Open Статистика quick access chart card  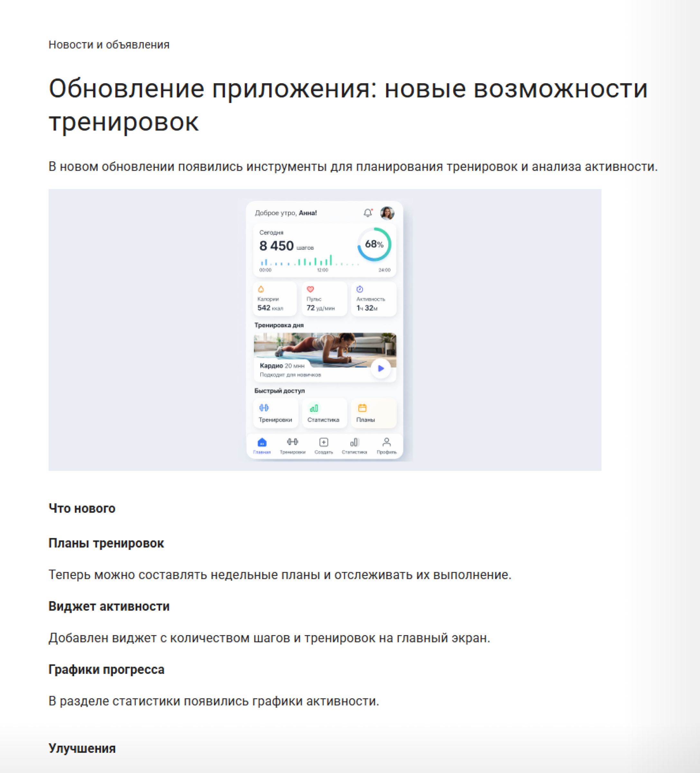pyautogui.click(x=324, y=413)
